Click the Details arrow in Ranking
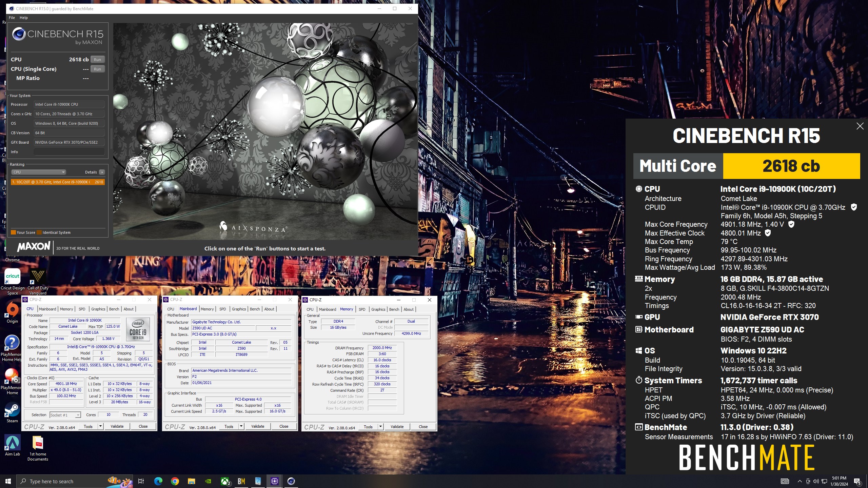This screenshot has width=868, height=488. click(x=102, y=172)
